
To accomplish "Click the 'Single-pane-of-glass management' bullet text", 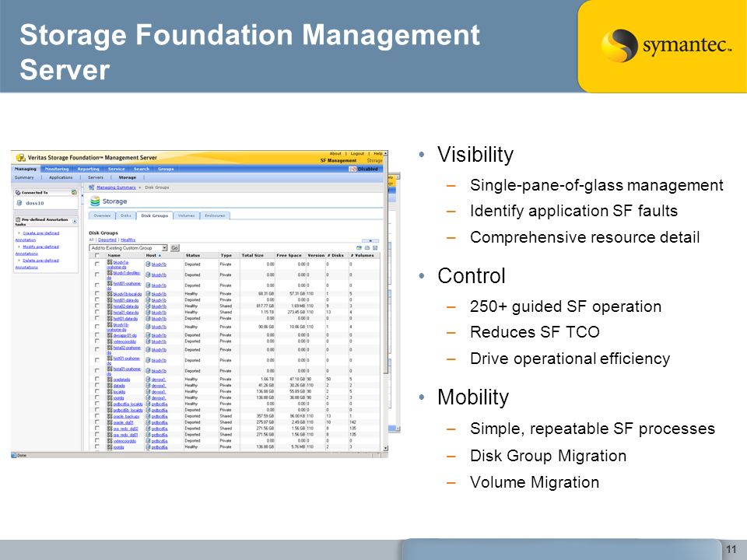I will pos(597,185).
